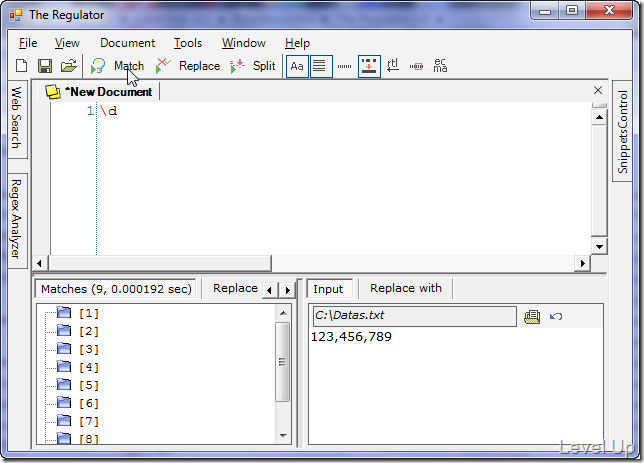Click the Split button label
The image size is (644, 463).
click(x=264, y=66)
